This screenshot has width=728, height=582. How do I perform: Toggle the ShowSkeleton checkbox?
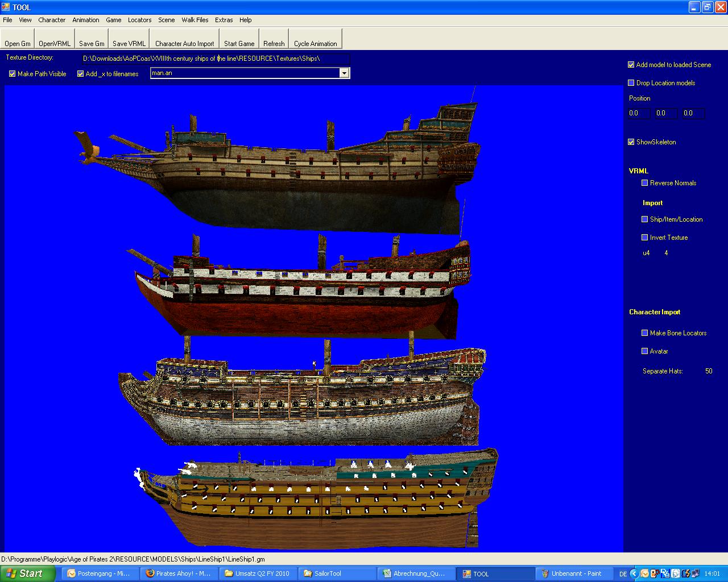pyautogui.click(x=631, y=142)
